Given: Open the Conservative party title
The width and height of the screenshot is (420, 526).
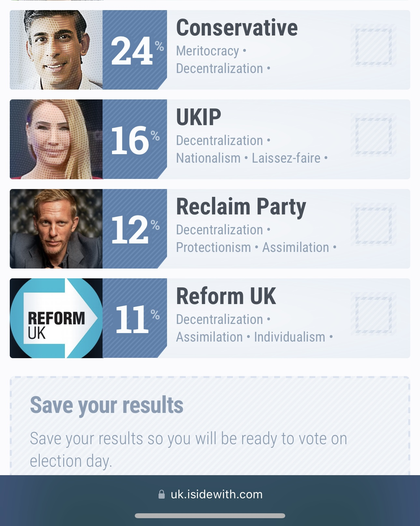Looking at the screenshot, I should (237, 27).
